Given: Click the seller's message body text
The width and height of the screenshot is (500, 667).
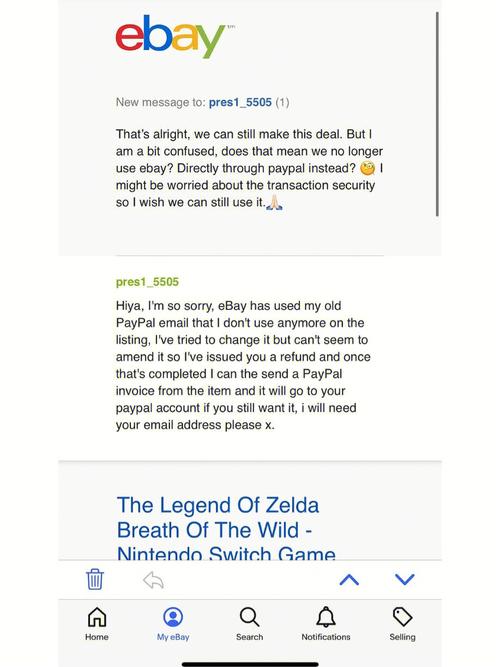Looking at the screenshot, I should coord(243,365).
